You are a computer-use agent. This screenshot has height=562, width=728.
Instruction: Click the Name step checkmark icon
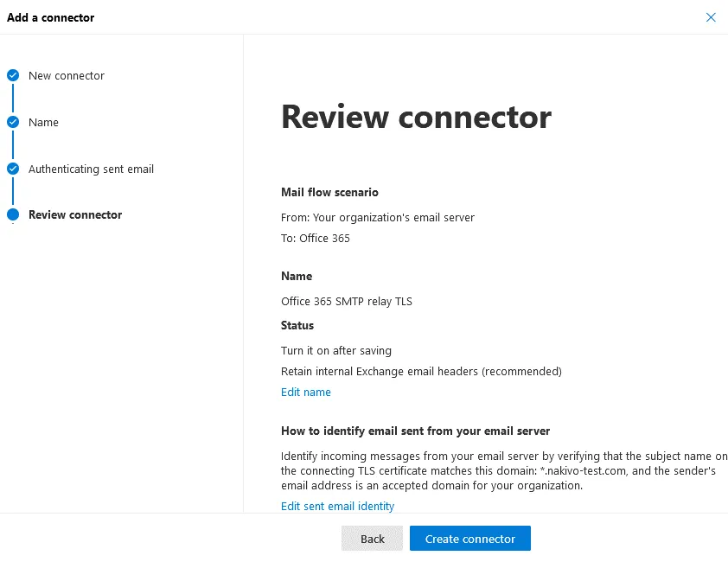[x=13, y=123]
